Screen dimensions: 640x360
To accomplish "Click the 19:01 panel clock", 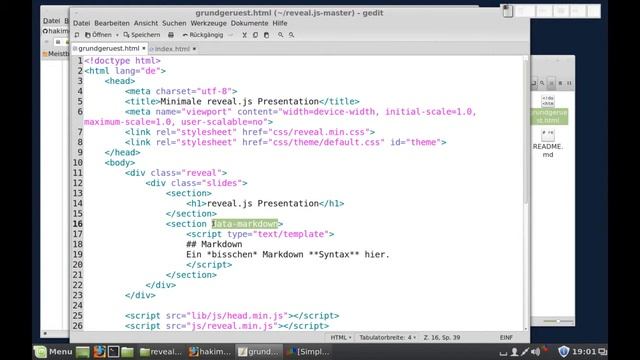I will (x=584, y=351).
